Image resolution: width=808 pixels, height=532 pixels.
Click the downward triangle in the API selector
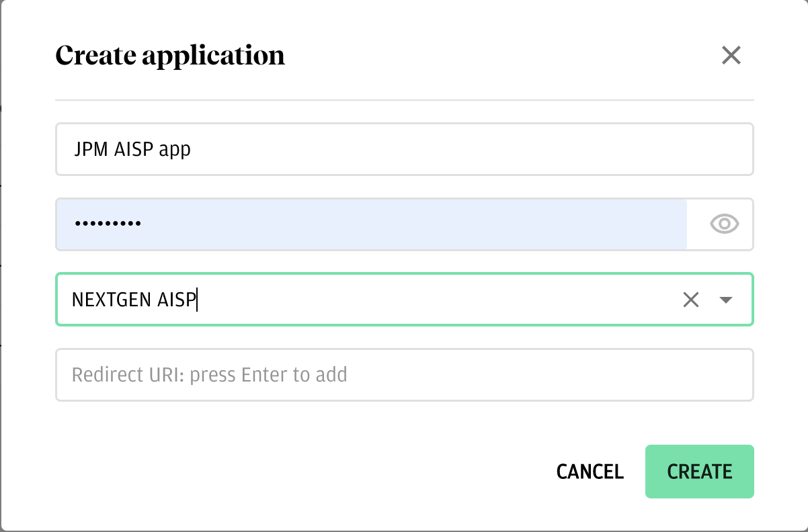(x=725, y=300)
